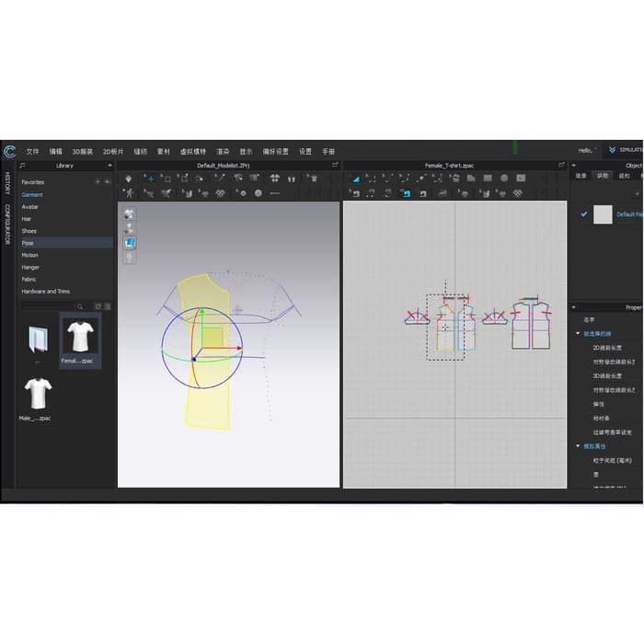This screenshot has height=644, width=644.
Task: Collapse the 模拟属性 property section
Action: click(578, 446)
